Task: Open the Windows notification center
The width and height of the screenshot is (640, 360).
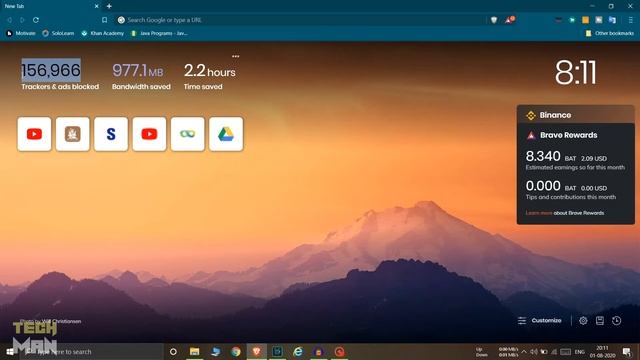Action: [627, 351]
